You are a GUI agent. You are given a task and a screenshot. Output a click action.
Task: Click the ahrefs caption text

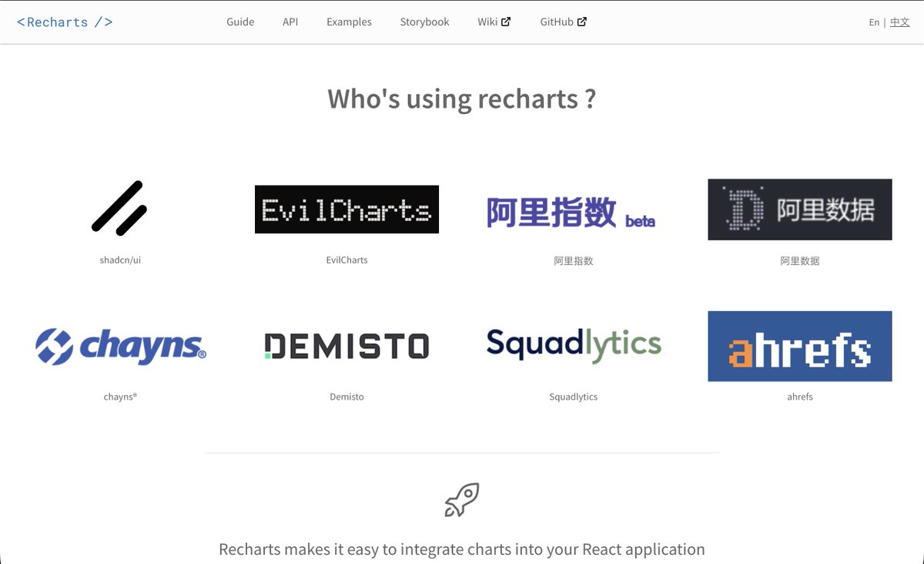800,397
